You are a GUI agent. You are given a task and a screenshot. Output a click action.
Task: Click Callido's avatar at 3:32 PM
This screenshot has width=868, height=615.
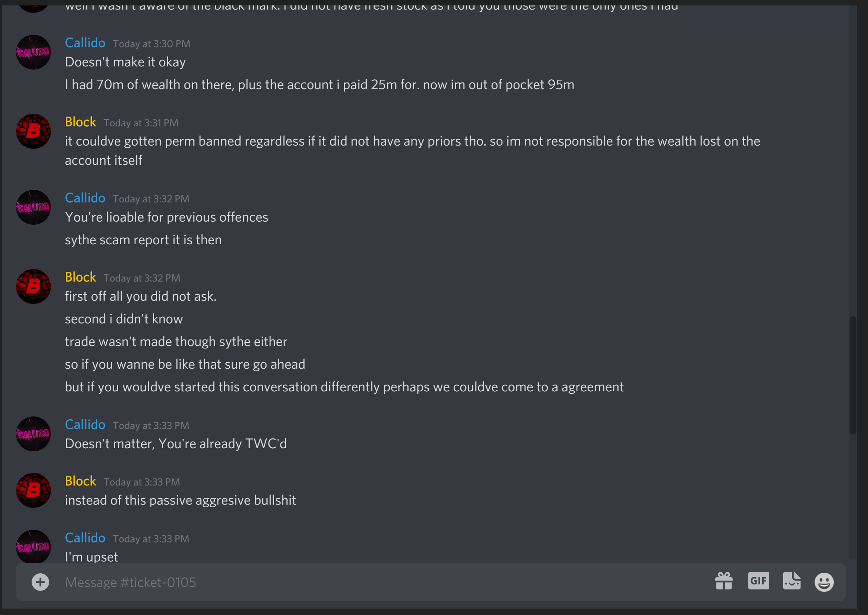33,207
